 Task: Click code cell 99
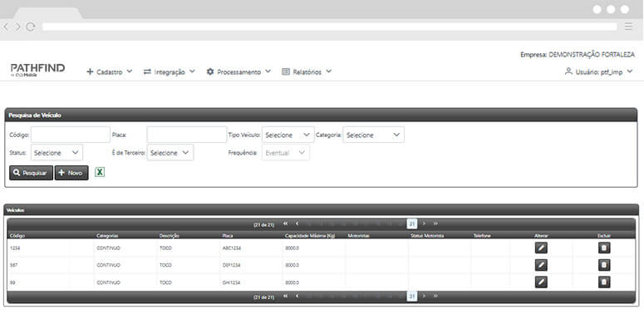(x=12, y=282)
